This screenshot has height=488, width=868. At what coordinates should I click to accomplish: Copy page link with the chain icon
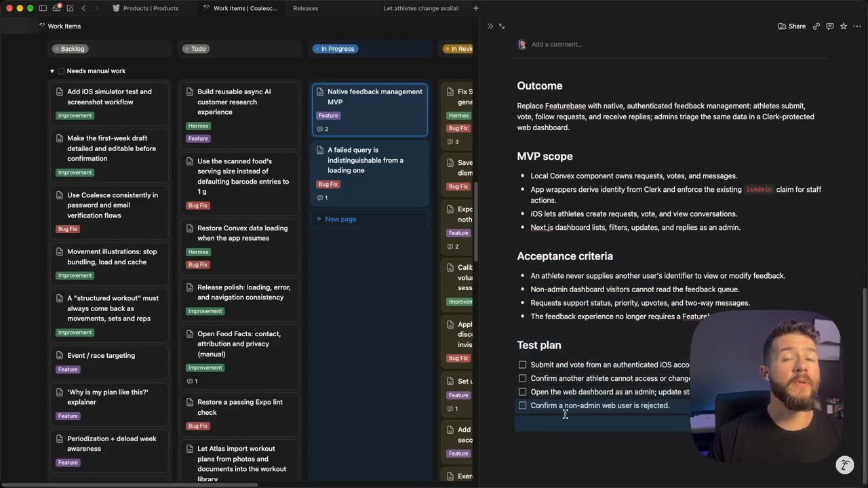[816, 26]
